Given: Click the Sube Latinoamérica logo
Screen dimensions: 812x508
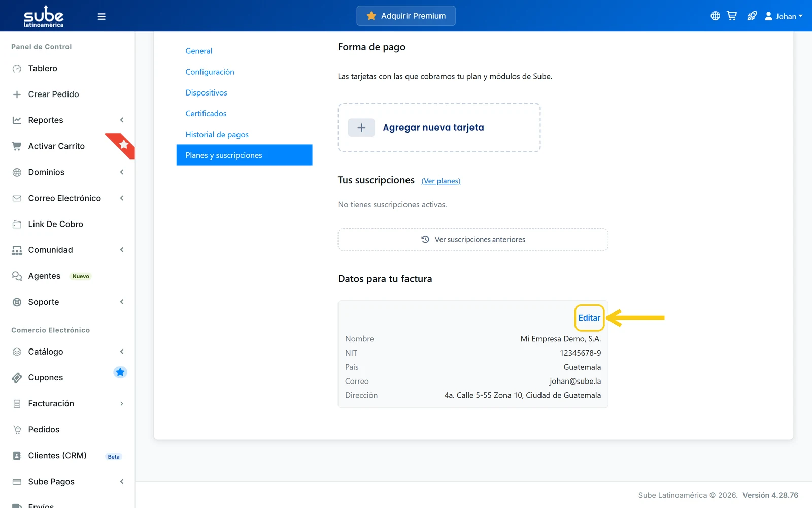Looking at the screenshot, I should (44, 16).
